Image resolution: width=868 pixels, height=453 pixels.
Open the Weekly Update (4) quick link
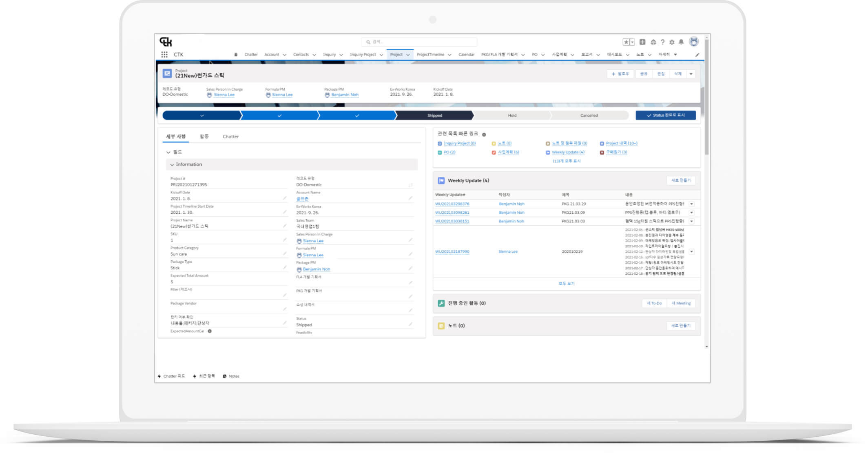[x=568, y=152]
